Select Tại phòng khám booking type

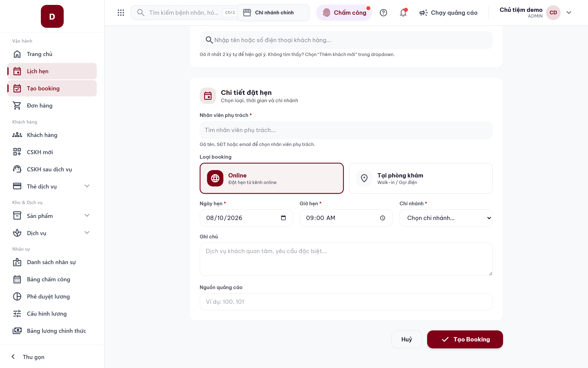[x=421, y=178]
